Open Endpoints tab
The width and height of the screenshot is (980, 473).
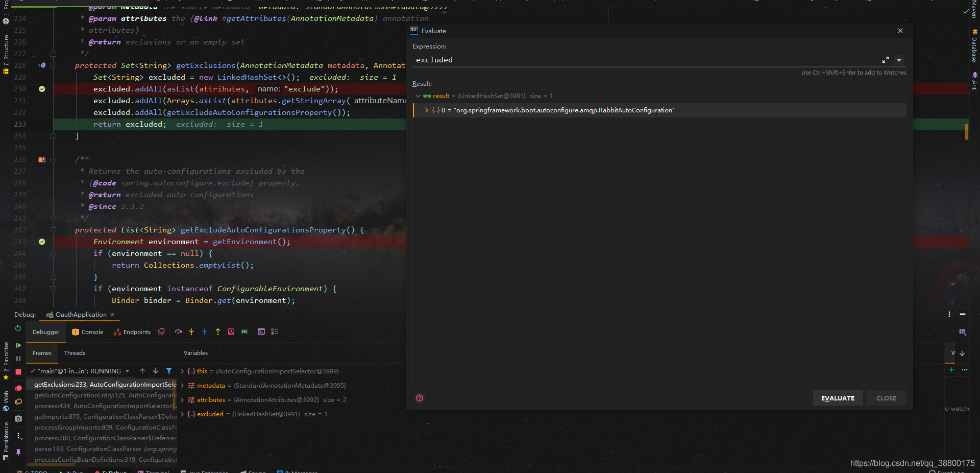point(132,332)
